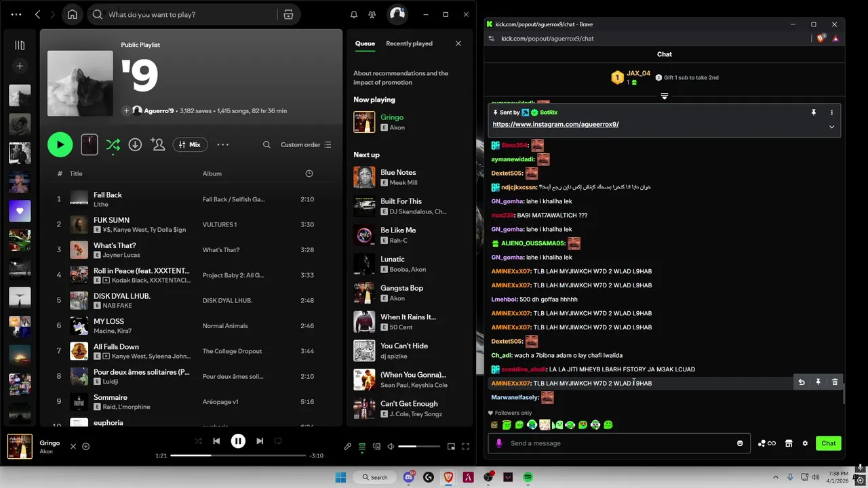The width and height of the screenshot is (868, 488).
Task: Toggle shuffle on the '9 playlist
Action: pyautogui.click(x=113, y=144)
